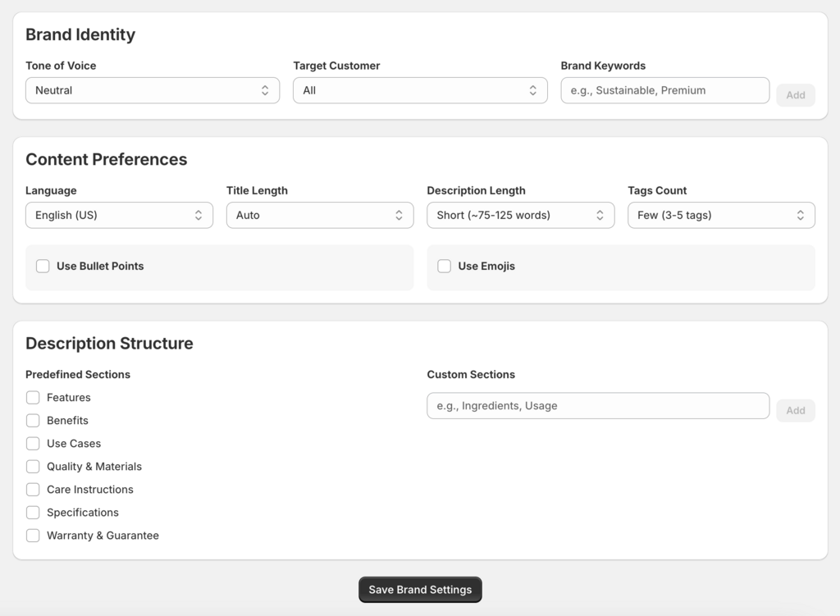
Task: Open the Language dropdown
Action: point(119,215)
